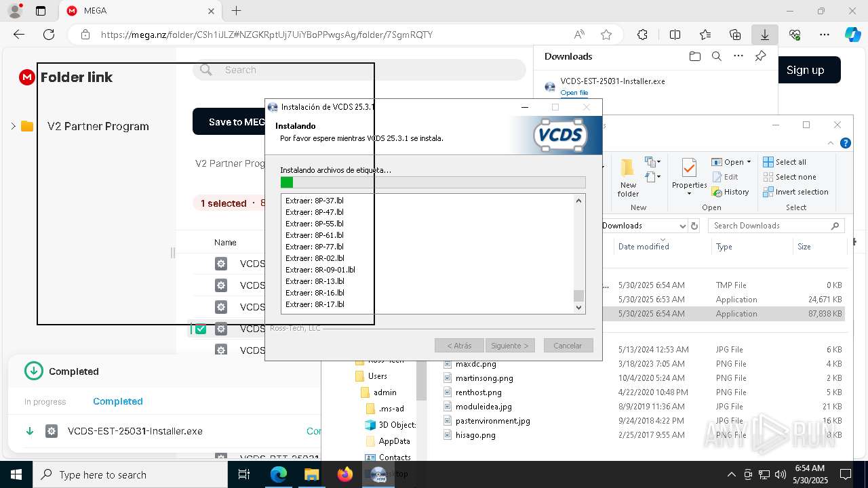Click Select none in Explorer ribbon

coord(789,177)
